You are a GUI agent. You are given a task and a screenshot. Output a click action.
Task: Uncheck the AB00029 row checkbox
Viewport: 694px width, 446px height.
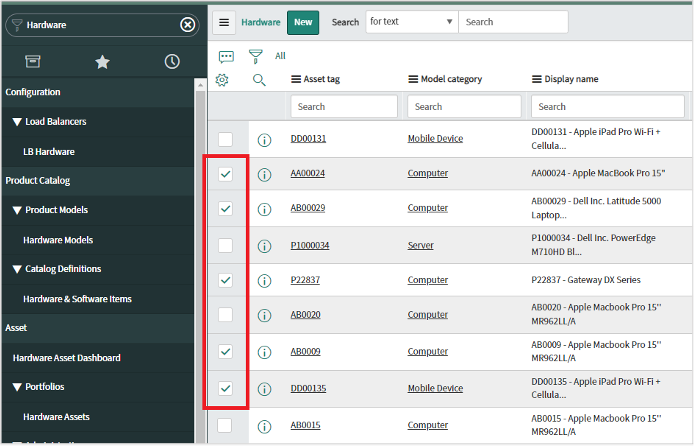click(225, 208)
